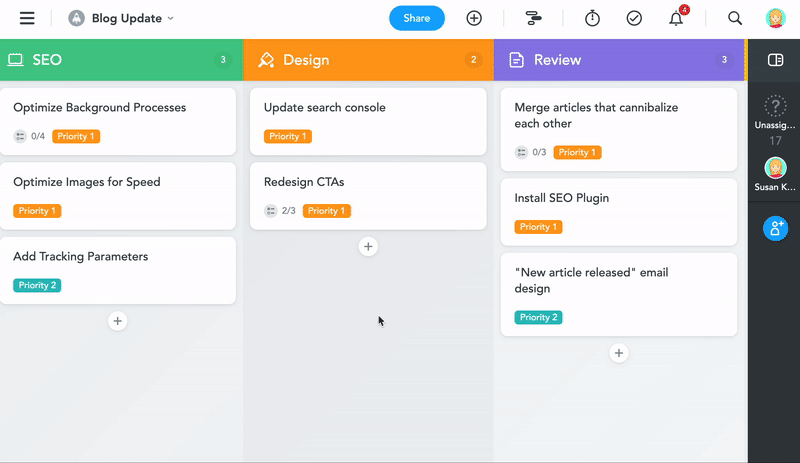This screenshot has width=800, height=463.
Task: Open the user profile avatar in top bar
Action: (x=775, y=18)
